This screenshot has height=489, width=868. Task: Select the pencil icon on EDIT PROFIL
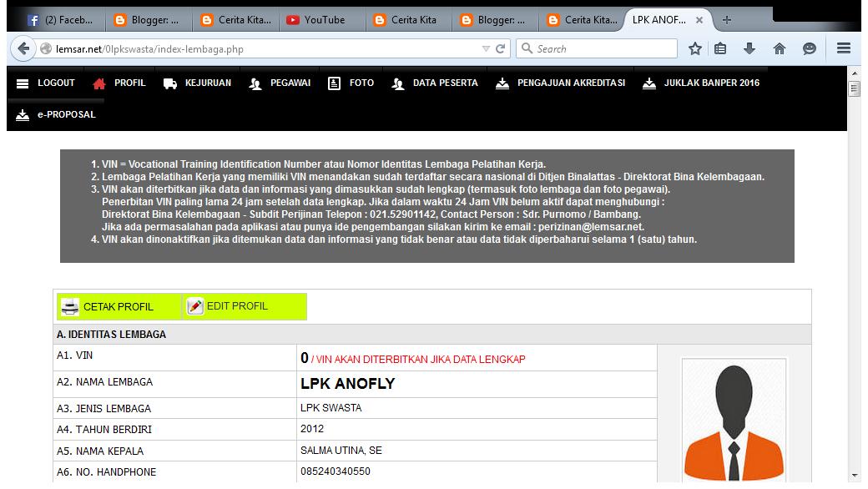point(194,306)
